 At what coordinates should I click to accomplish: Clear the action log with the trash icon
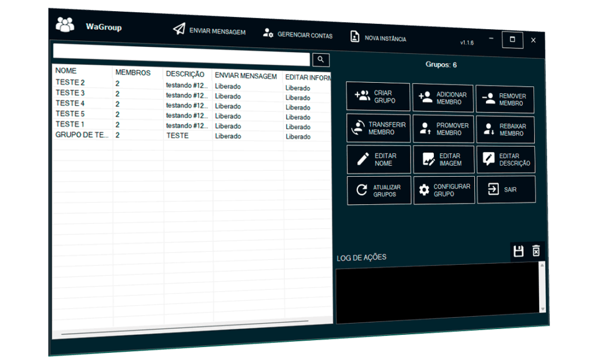(536, 251)
